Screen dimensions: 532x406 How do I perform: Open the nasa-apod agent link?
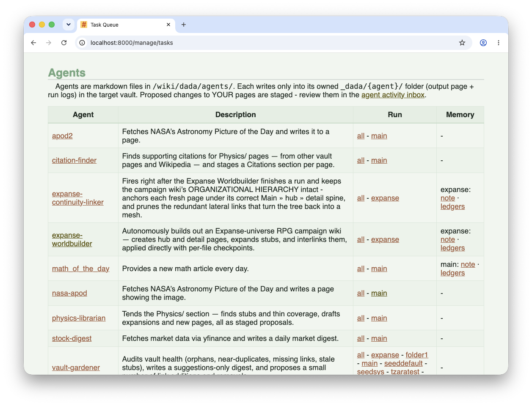(x=69, y=293)
